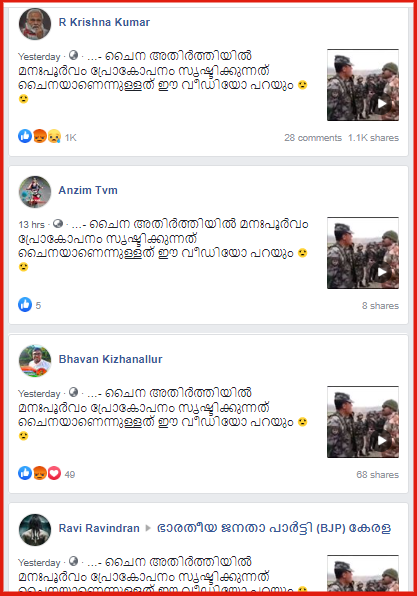Open Ravi Ravindran's profile avatar
This screenshot has height=596, width=417.
coord(35,530)
